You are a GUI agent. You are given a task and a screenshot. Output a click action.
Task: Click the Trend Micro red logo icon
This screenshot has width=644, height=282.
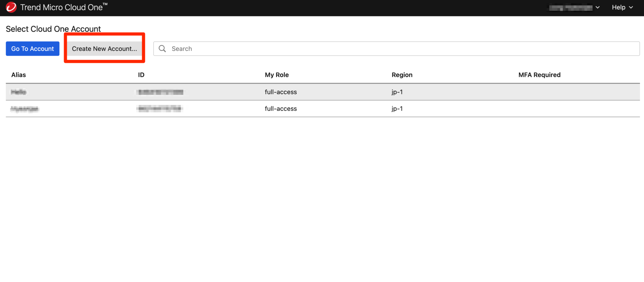coord(11,7)
